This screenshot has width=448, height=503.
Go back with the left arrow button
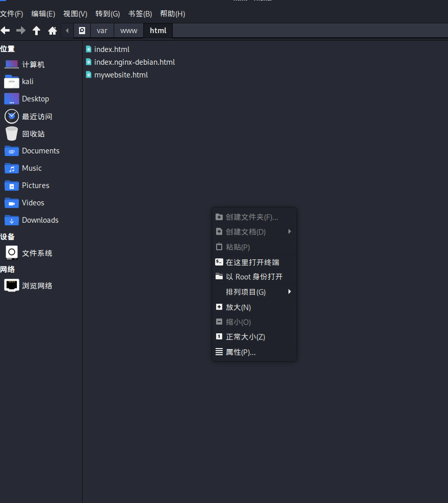(5, 31)
